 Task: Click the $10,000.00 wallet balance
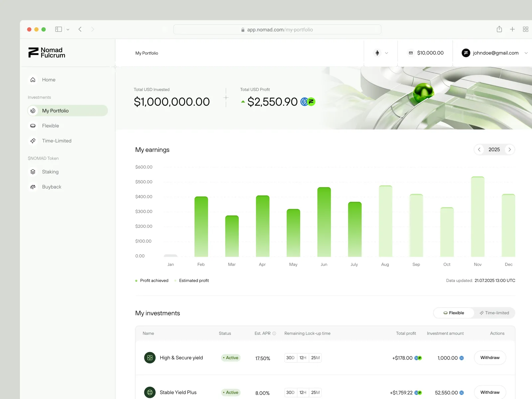point(426,53)
